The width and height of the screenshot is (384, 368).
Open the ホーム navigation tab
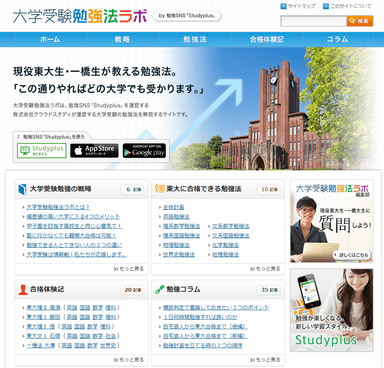pyautogui.click(x=50, y=39)
